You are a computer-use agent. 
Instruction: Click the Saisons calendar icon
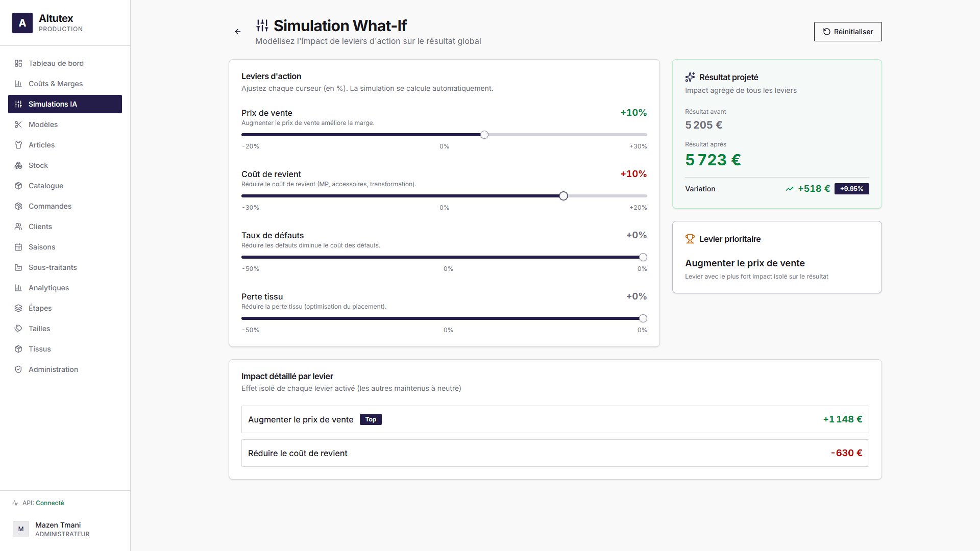[x=18, y=247]
